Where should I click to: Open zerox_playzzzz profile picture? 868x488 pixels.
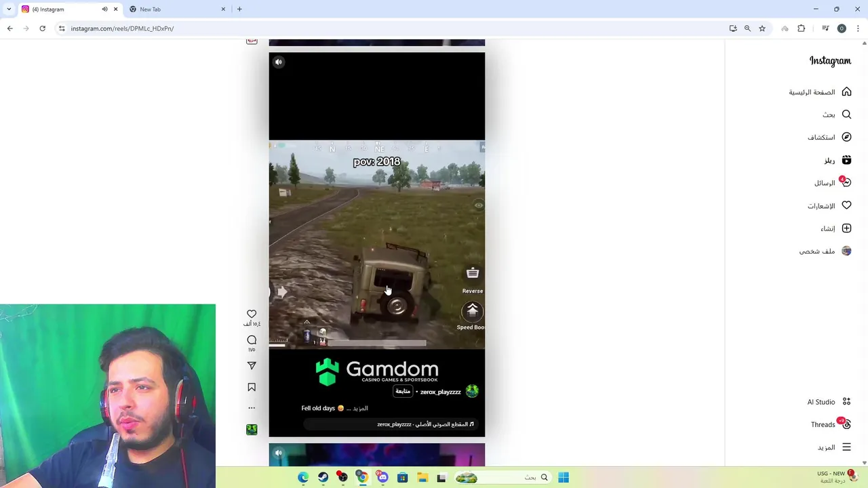[x=472, y=391]
